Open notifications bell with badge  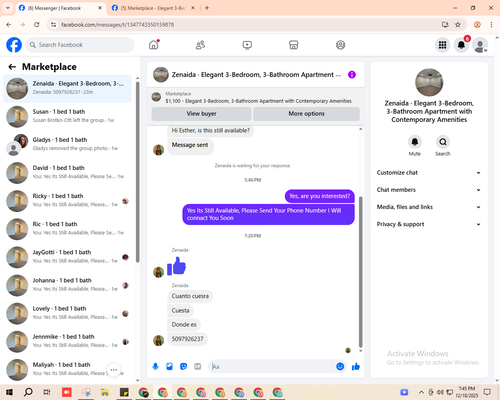[x=461, y=45]
